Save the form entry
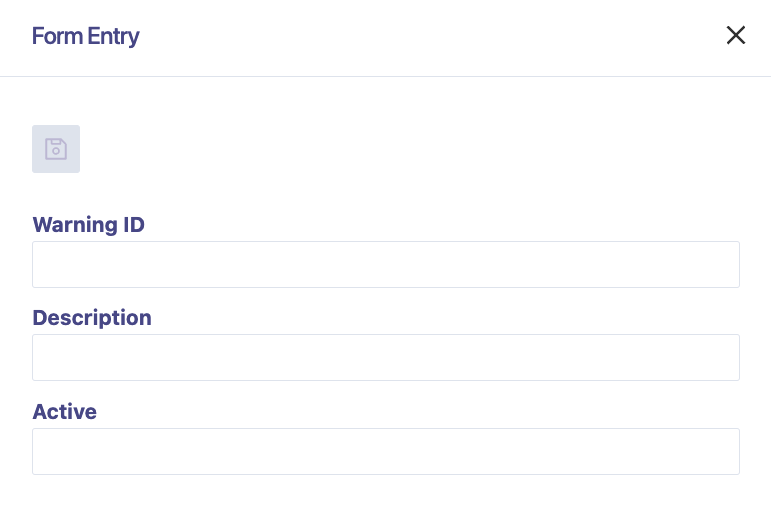 point(56,149)
